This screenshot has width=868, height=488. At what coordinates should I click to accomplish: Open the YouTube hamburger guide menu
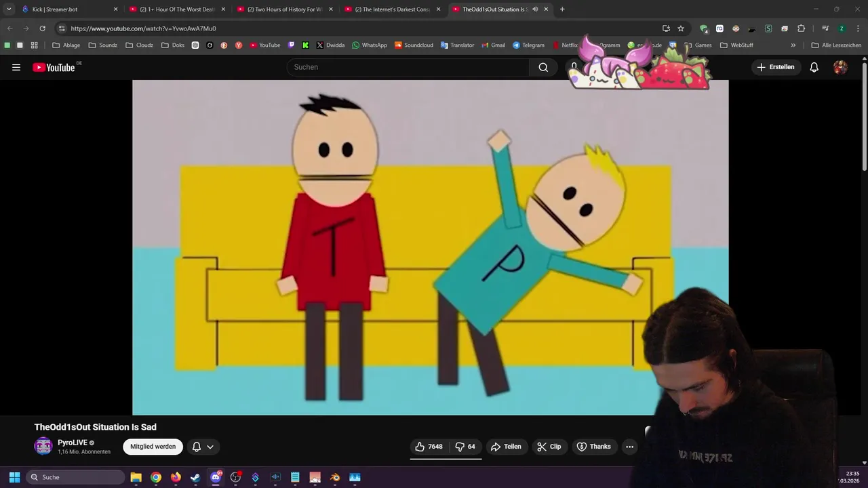(x=16, y=67)
